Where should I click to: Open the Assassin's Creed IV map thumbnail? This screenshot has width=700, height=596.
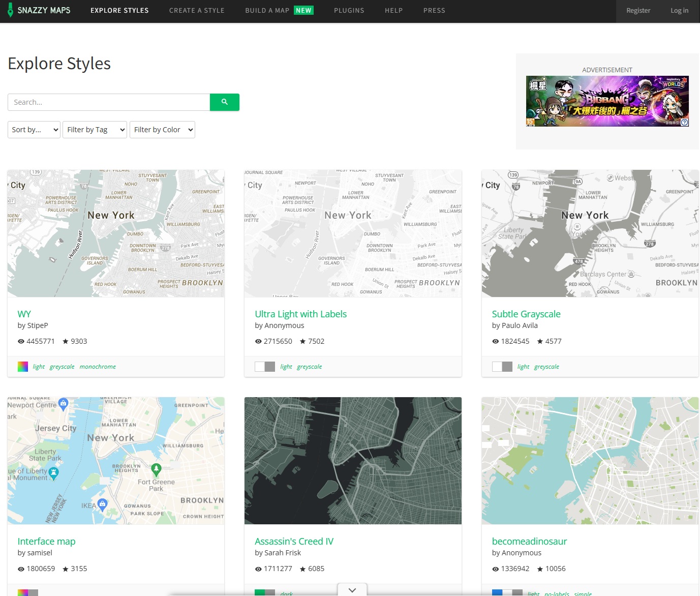(x=353, y=460)
